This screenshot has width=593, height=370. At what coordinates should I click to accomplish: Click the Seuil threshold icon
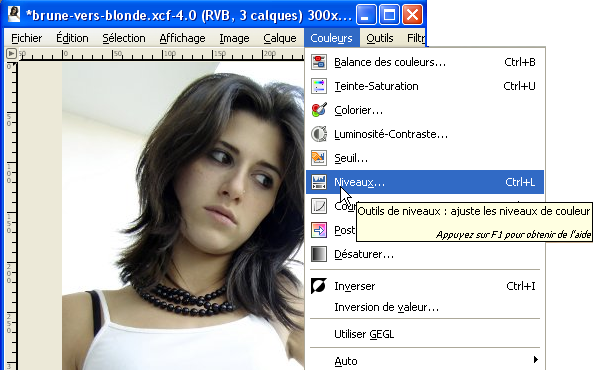319,158
